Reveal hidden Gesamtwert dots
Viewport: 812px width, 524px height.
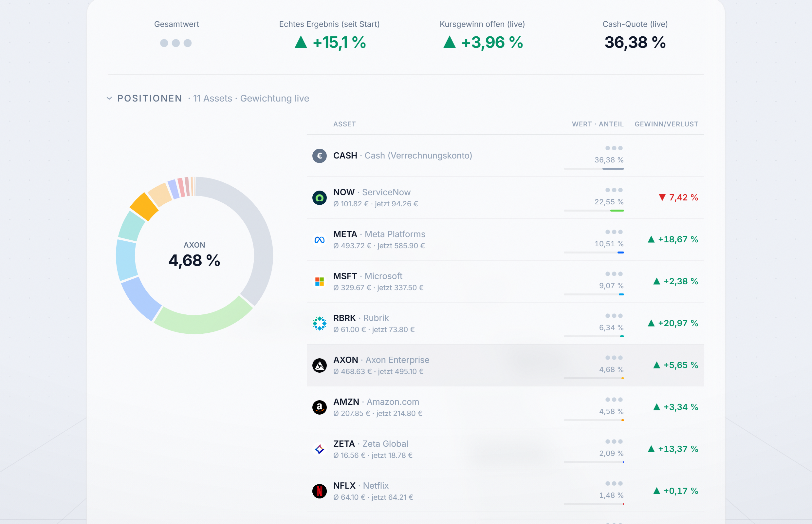(x=176, y=43)
